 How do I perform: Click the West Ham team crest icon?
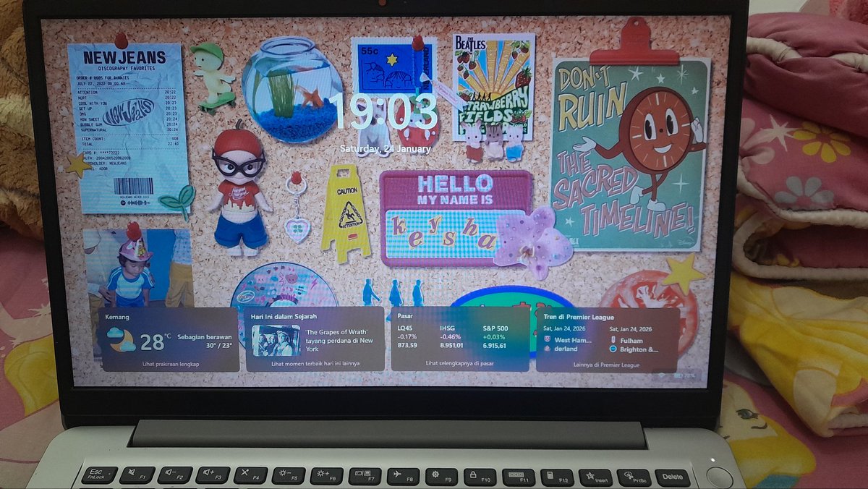point(548,339)
